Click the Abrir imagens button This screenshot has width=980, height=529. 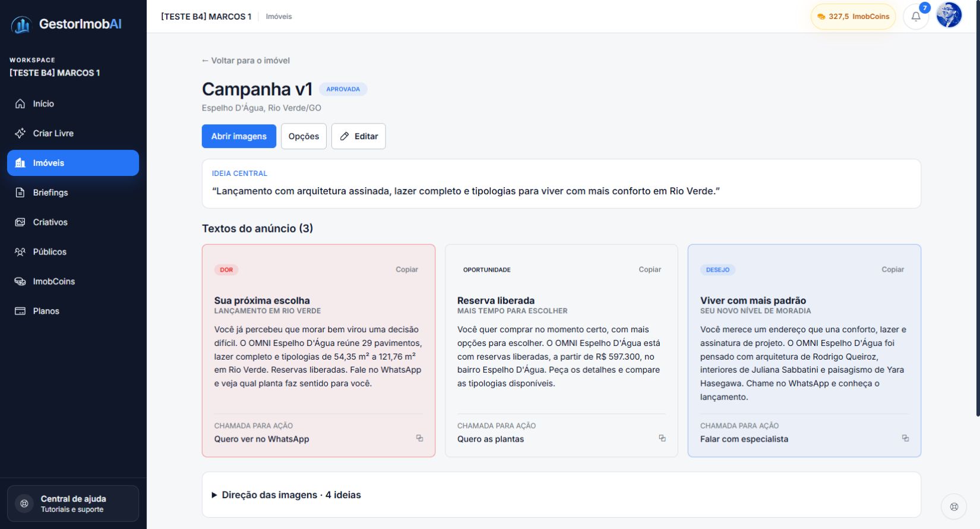[x=239, y=136]
